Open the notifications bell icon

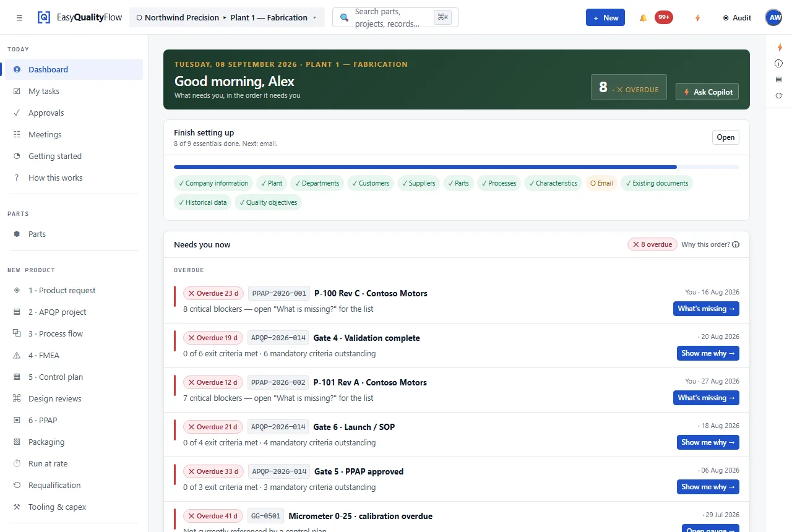click(x=643, y=18)
